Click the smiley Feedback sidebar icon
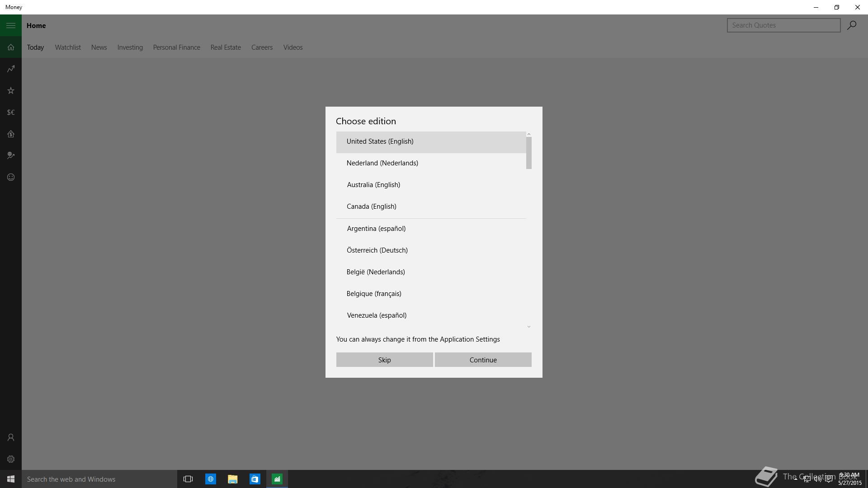 click(x=11, y=177)
